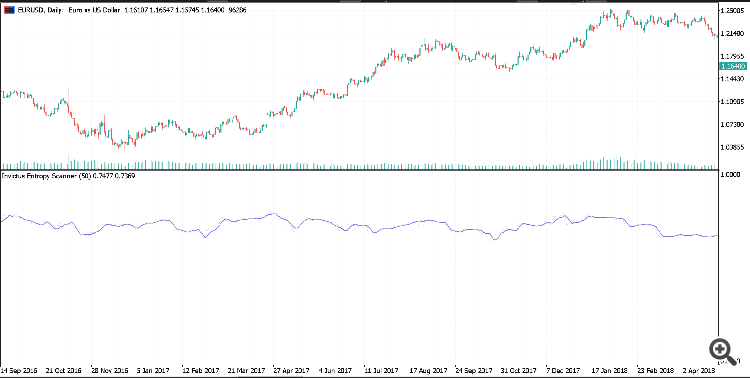Click the 14 Sep 2016 date label
Screen dimensions: 750x378
[x=20, y=370]
